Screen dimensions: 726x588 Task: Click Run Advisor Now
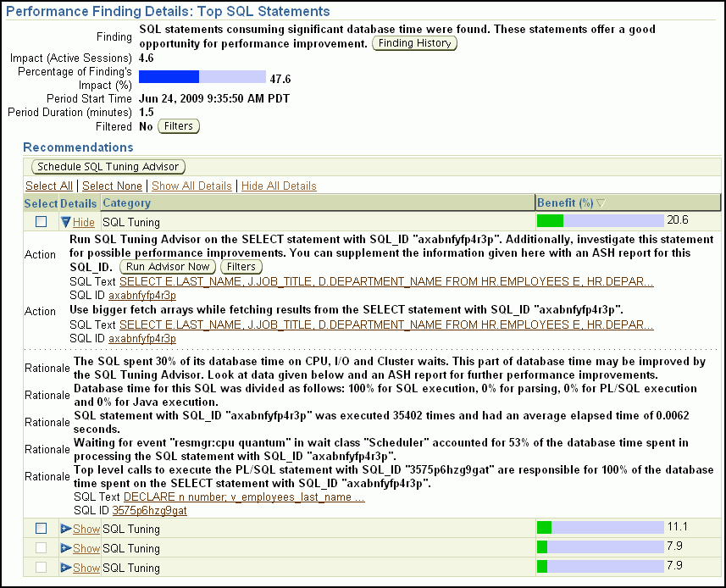(x=167, y=266)
